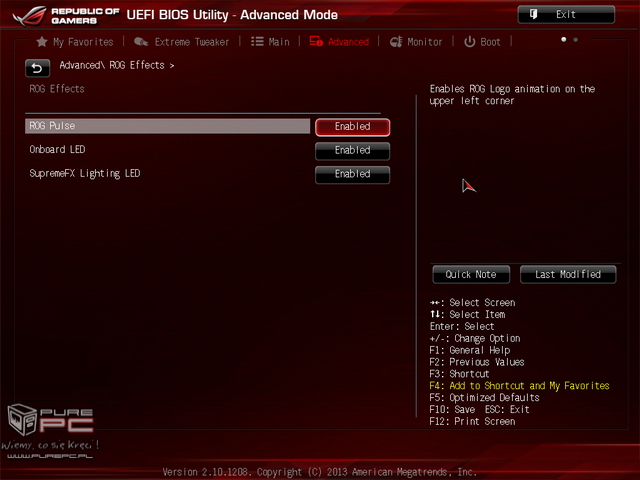
Task: Click the star icon of My Favorites
Action: (x=42, y=42)
